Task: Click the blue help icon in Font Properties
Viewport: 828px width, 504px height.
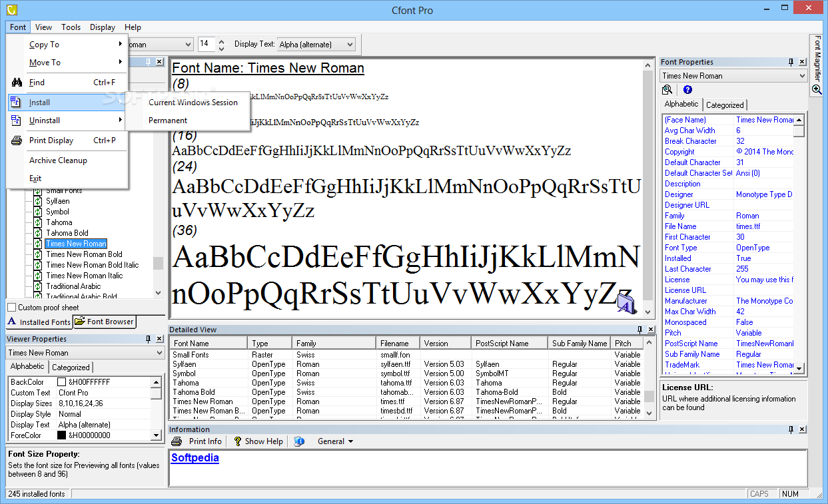Action: coord(687,90)
